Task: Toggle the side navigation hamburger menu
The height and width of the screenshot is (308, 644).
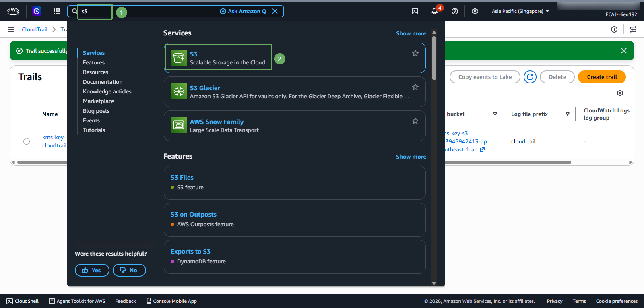Action: pyautogui.click(x=11, y=29)
